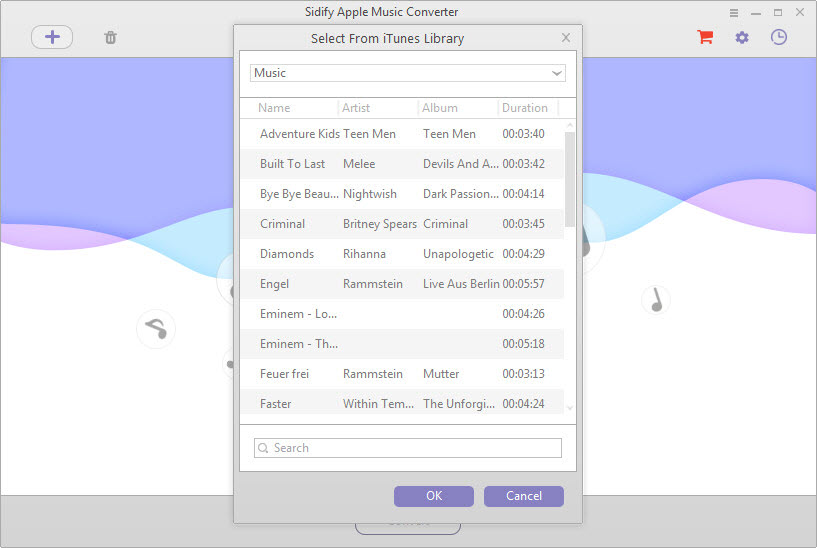The height and width of the screenshot is (548, 817).
Task: Click the add tracks plus button
Action: pyautogui.click(x=52, y=37)
